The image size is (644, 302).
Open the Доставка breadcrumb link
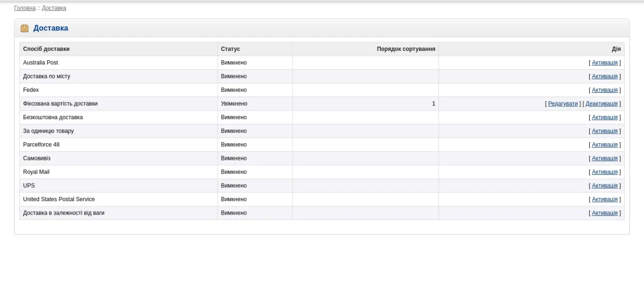point(54,8)
